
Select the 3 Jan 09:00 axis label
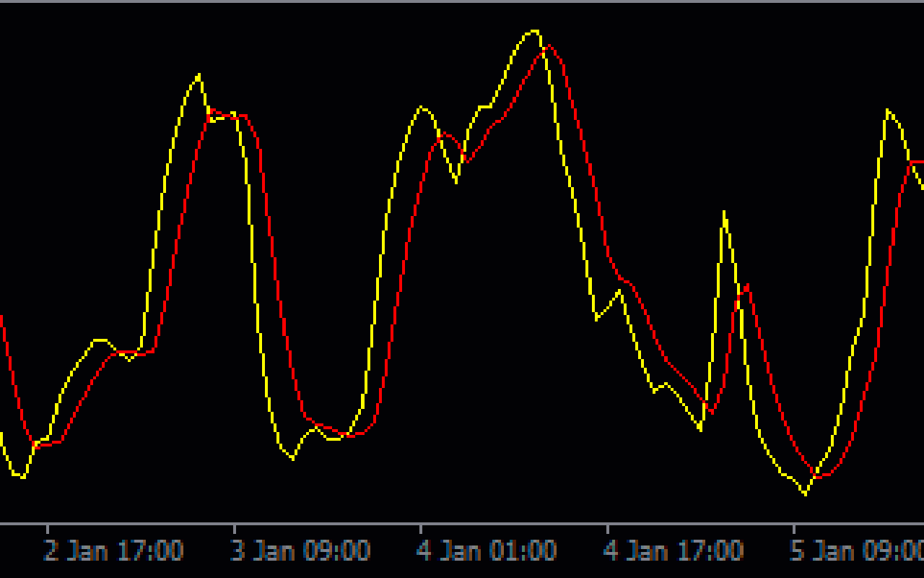click(300, 551)
